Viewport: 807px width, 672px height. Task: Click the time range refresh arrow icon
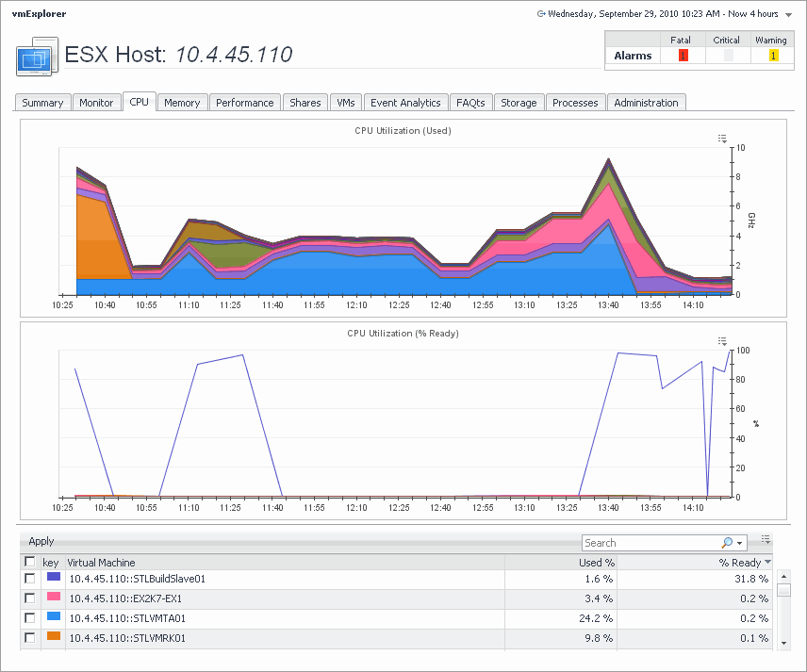(x=541, y=14)
